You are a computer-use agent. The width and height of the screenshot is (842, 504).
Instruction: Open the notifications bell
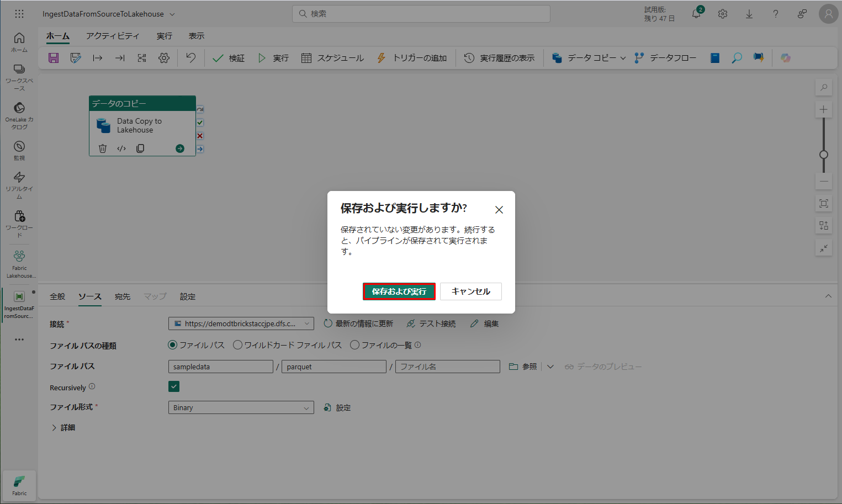pos(696,14)
